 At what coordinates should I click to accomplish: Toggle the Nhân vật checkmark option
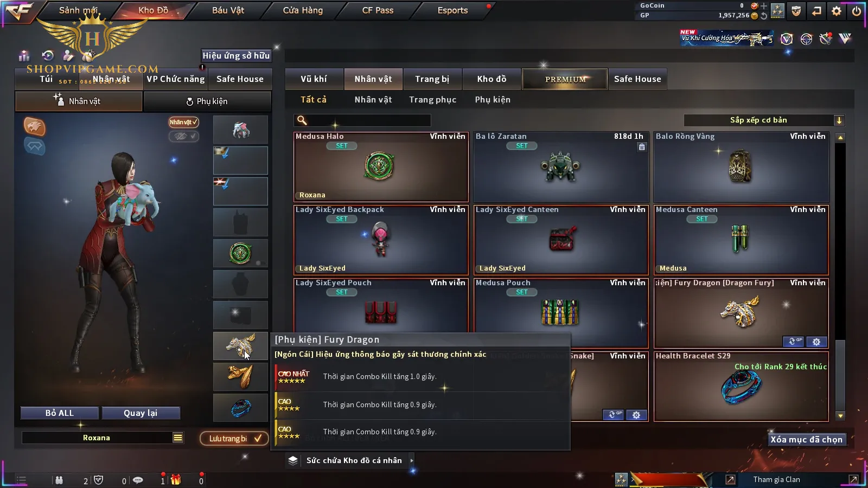(183, 122)
